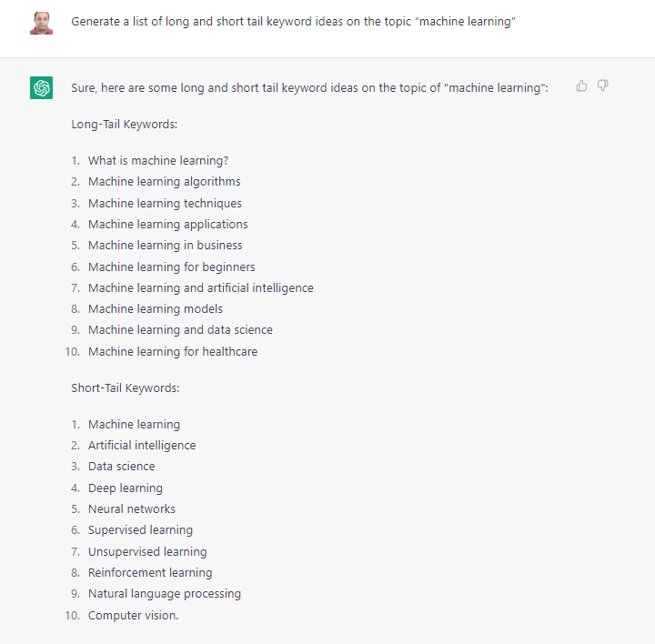The image size is (655, 644).
Task: Click the ChatGPT logo avatar
Action: point(41,88)
